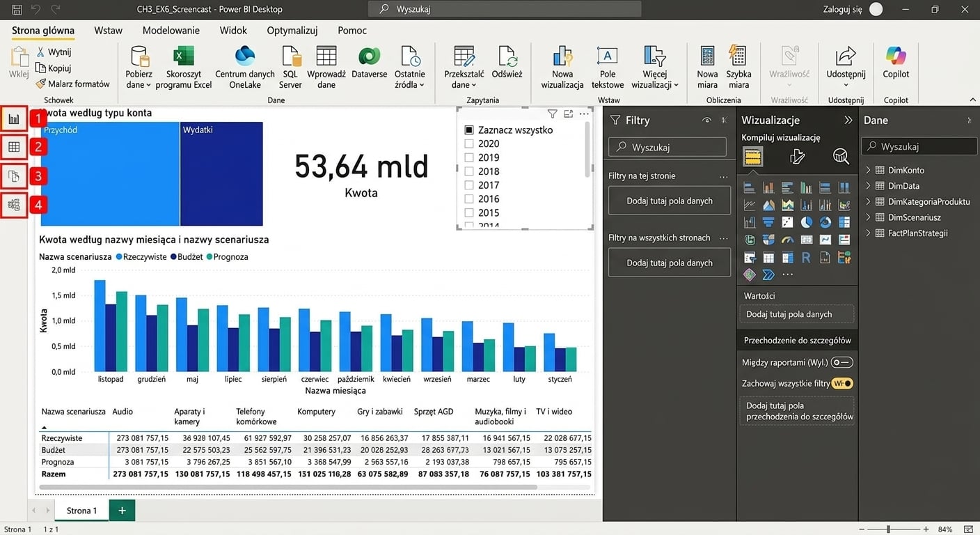
Task: Click Wprowadź dane ribbon icon
Action: (326, 68)
